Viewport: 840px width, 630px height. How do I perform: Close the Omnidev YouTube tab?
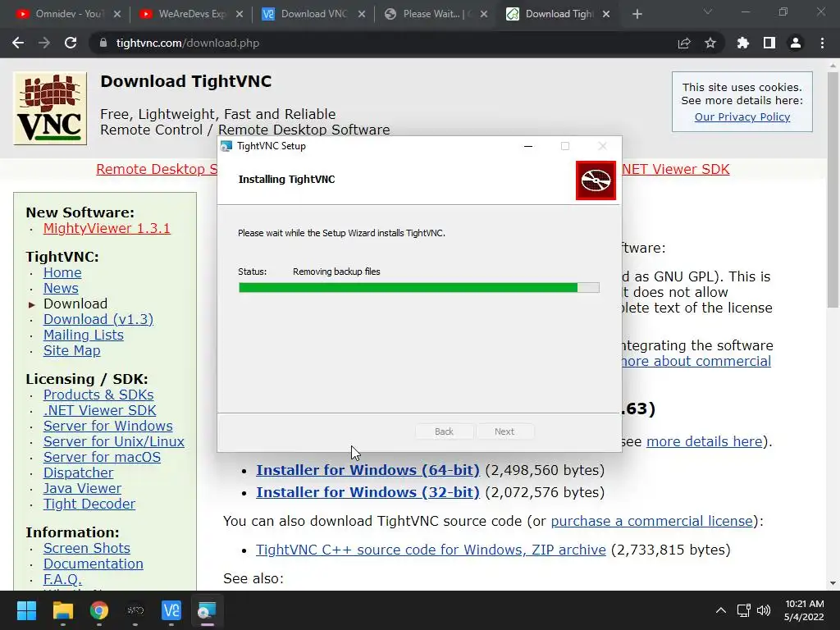coord(117,14)
